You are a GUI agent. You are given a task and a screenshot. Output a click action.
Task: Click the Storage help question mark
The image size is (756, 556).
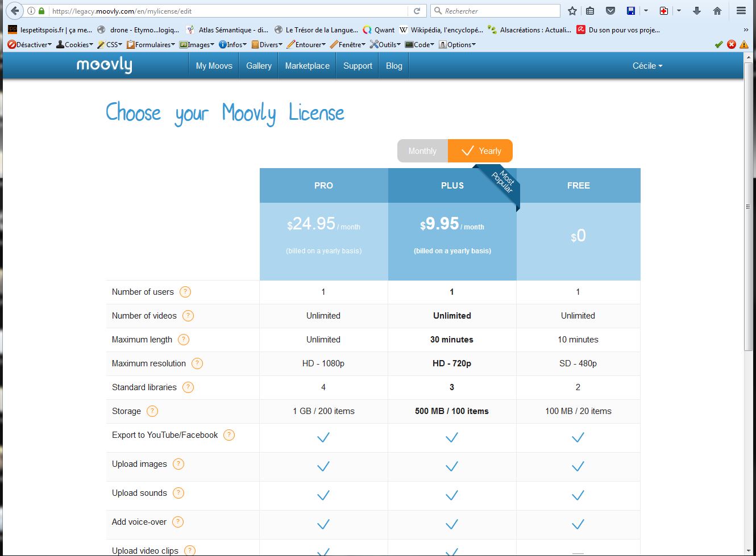152,411
